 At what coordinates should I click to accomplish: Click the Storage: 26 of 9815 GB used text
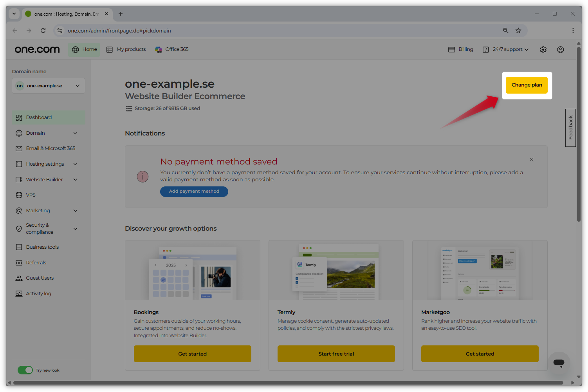[168, 108]
